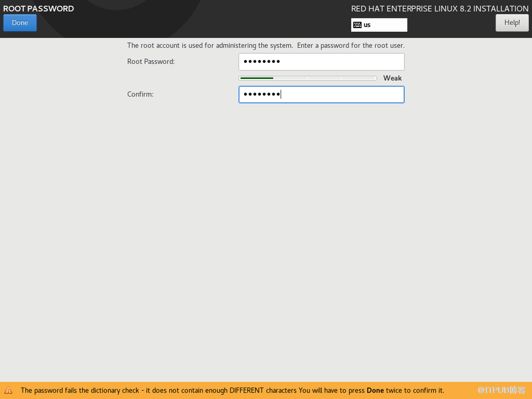The width and height of the screenshot is (532, 399).
Task: Open the Help! guide
Action: [x=512, y=23]
